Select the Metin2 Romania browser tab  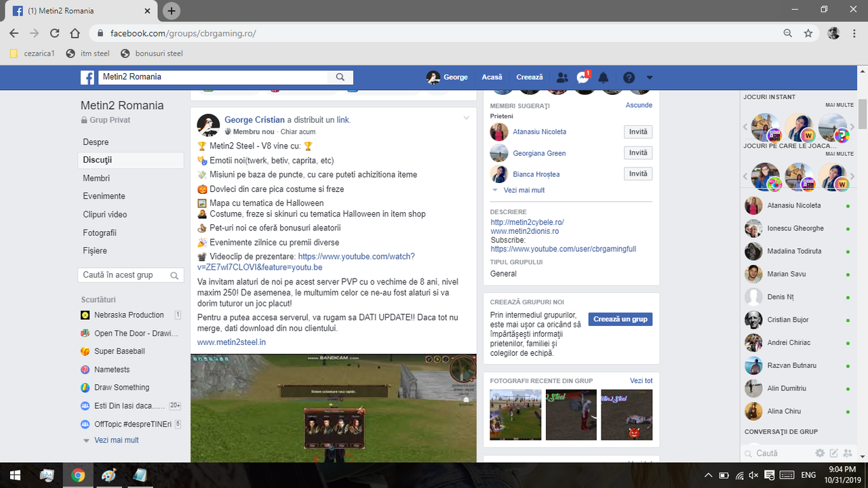80,11
